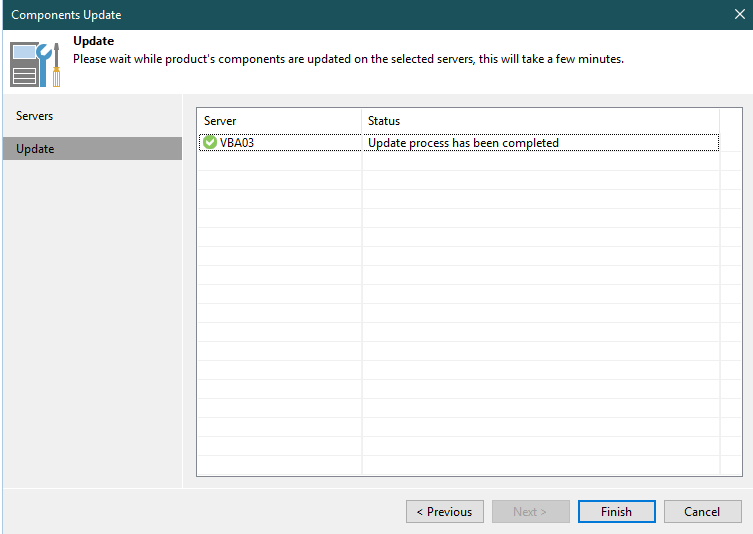Sort the list by Server column header

click(278, 121)
